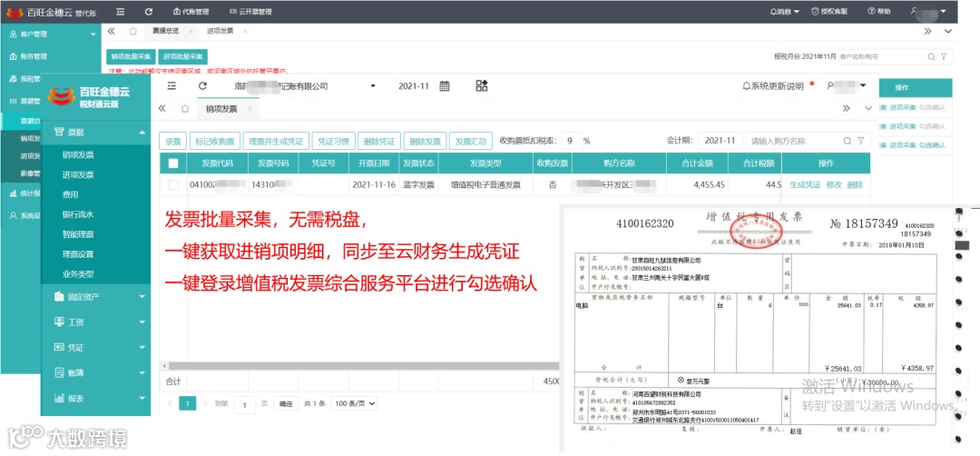Screen dimensions: 980x456
Task: Click search magnifier in 购方名称 field
Action: (848, 141)
